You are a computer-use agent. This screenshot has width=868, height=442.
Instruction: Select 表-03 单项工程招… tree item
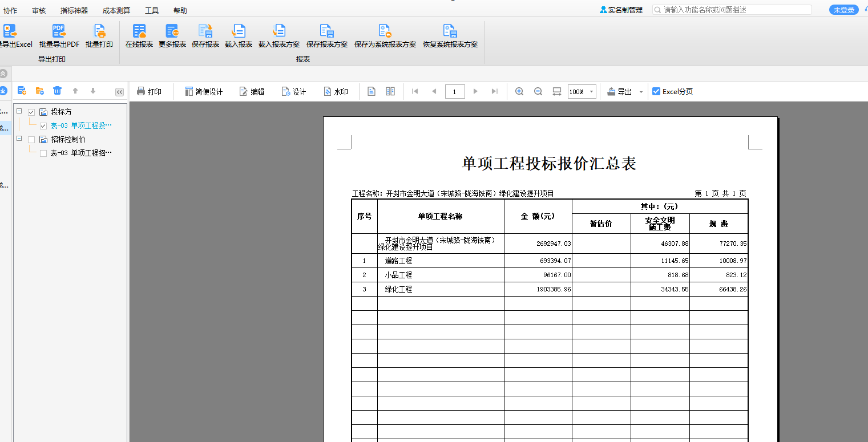click(81, 153)
